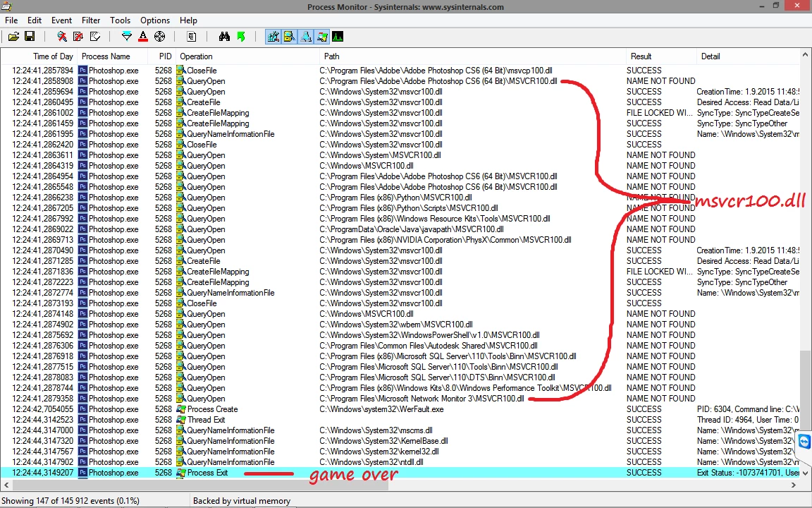Open the Tools menu

[x=120, y=20]
